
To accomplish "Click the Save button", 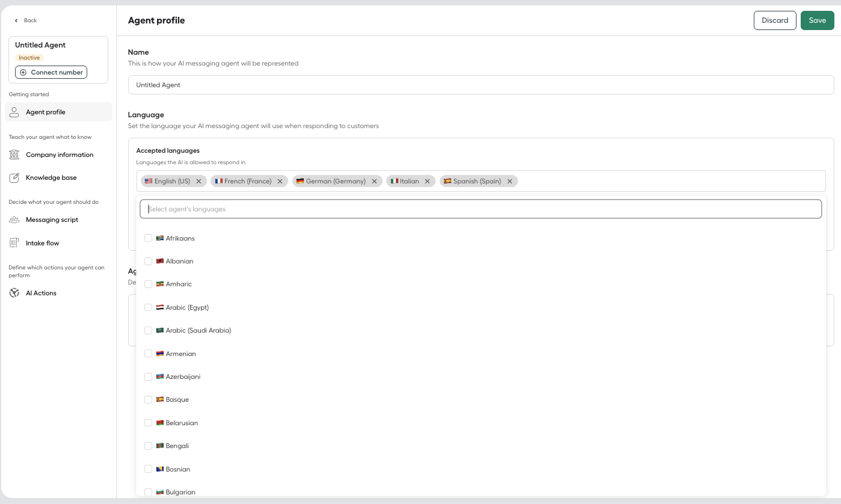I will (817, 20).
